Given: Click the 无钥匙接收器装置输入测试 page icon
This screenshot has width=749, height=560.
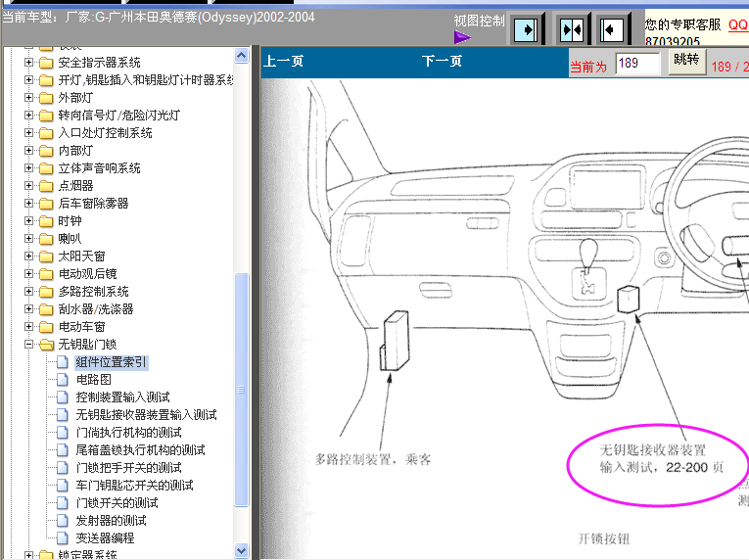Looking at the screenshot, I should click(x=63, y=415).
